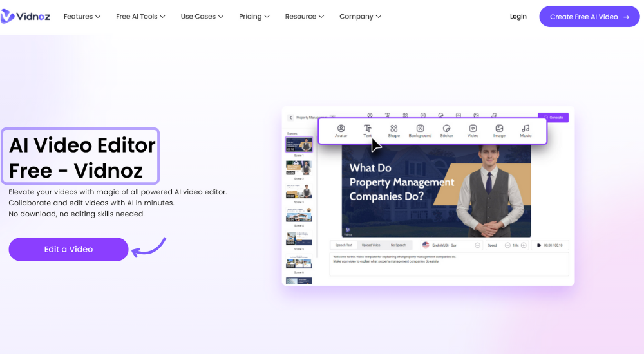Expand the Company menu
This screenshot has height=354, width=644.
click(360, 17)
